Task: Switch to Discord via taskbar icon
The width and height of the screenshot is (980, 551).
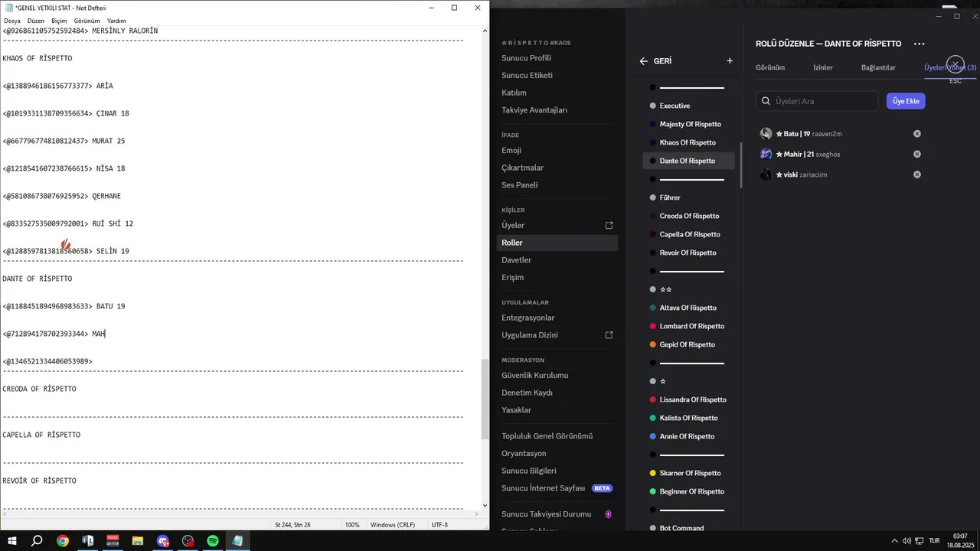Action: click(163, 540)
